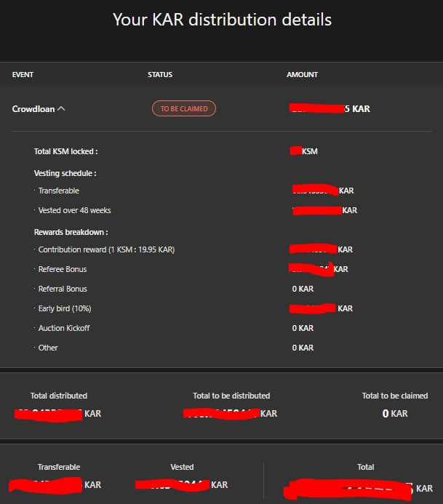Select the AMOUNT column header

[x=302, y=75]
